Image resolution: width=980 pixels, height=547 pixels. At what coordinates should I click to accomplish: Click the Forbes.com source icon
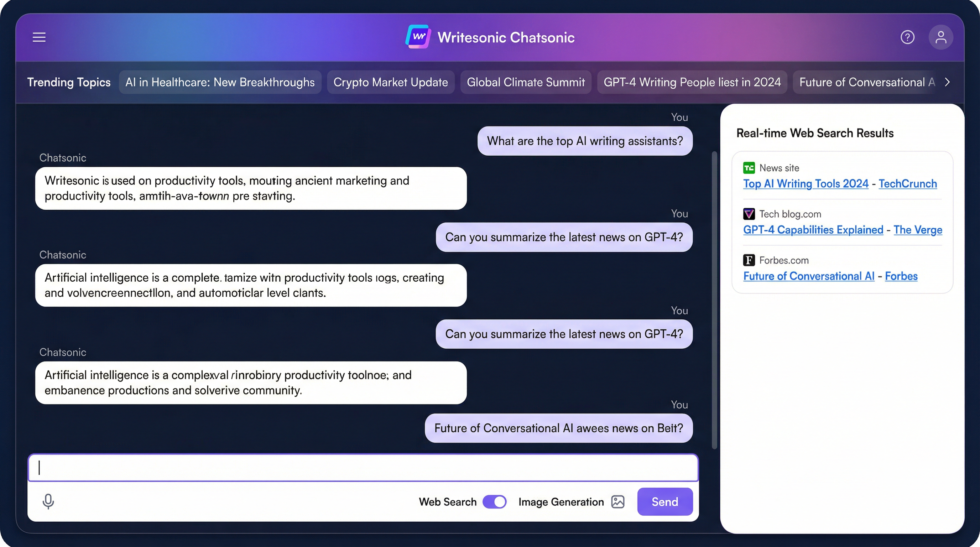(x=749, y=260)
